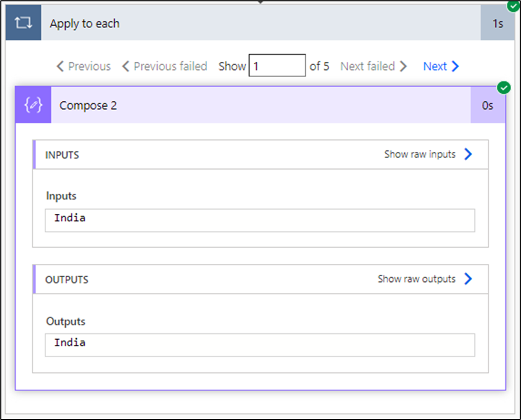Open Show raw outputs
The image size is (521, 420).
point(416,279)
